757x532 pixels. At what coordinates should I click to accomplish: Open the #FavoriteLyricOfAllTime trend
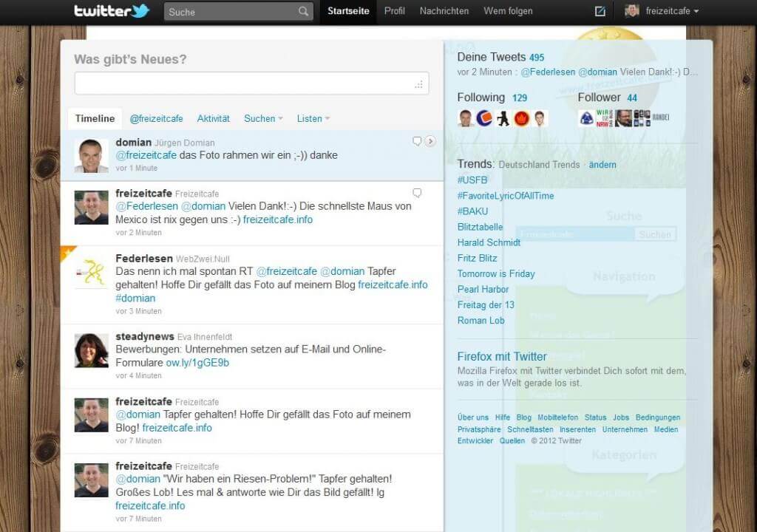506,196
